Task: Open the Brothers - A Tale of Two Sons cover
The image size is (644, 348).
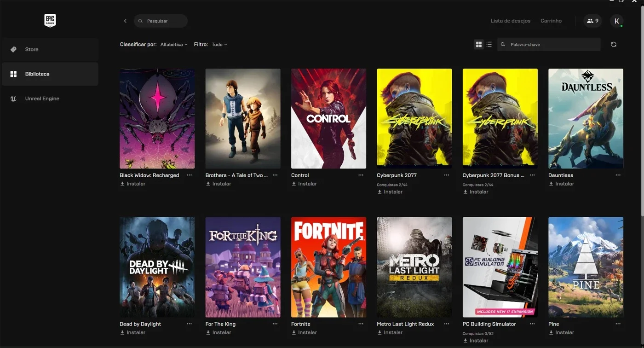Action: 243,119
